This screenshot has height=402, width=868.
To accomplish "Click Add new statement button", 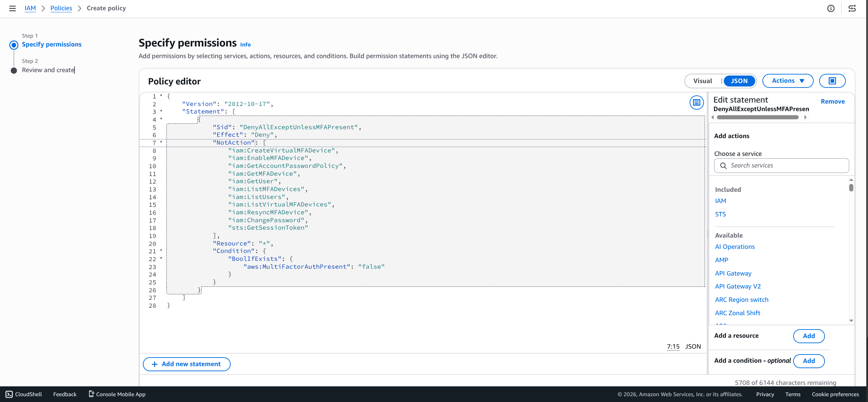I will [187, 364].
